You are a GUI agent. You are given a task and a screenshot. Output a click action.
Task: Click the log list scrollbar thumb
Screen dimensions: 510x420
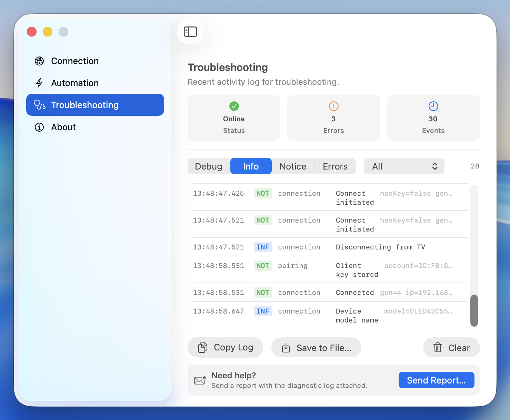[x=474, y=310]
